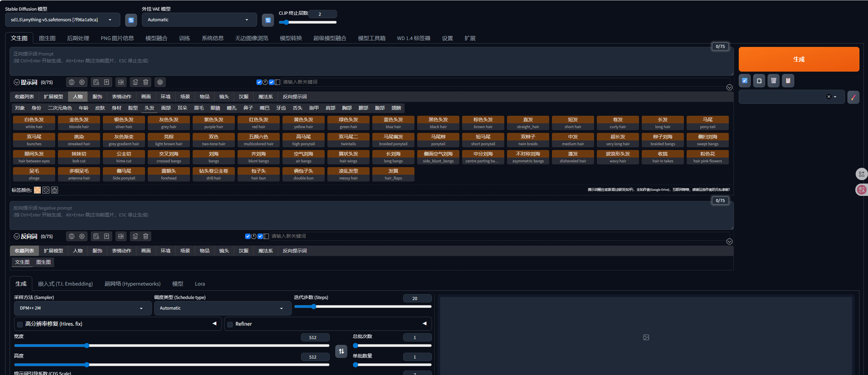The image size is (868, 375).
Task: Click the orange 生成 generate button
Action: point(798,59)
